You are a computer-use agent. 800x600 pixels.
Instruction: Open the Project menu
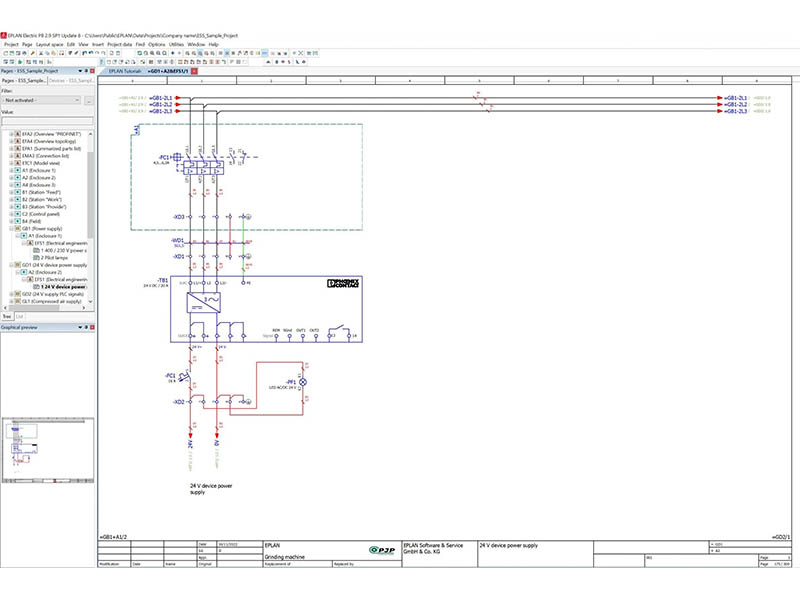[11, 44]
